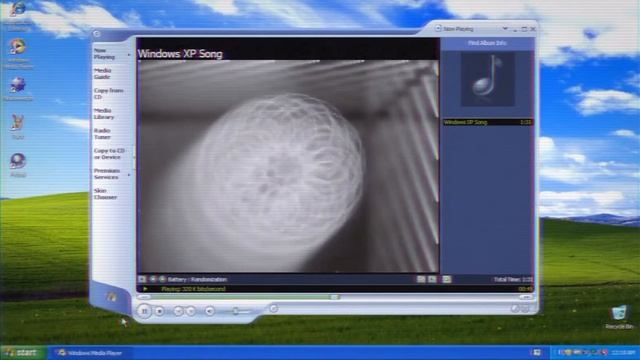
Task: Select the Recycle Bin desktop icon
Action: coord(619,317)
